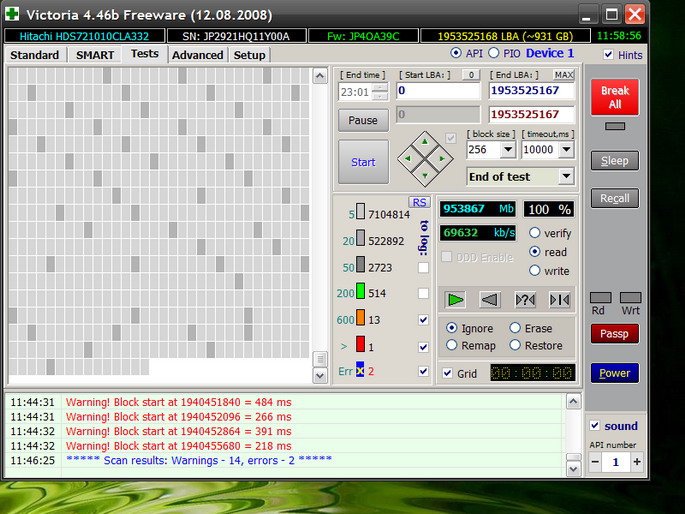Open the timeout ms dropdown
The image size is (685, 514).
click(x=567, y=150)
